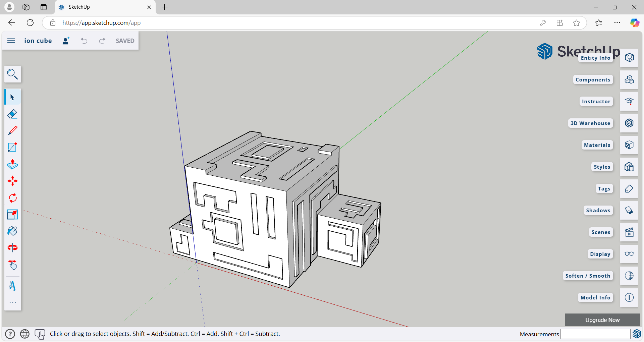Click the browser address bar URL
This screenshot has width=644, height=342.
101,23
